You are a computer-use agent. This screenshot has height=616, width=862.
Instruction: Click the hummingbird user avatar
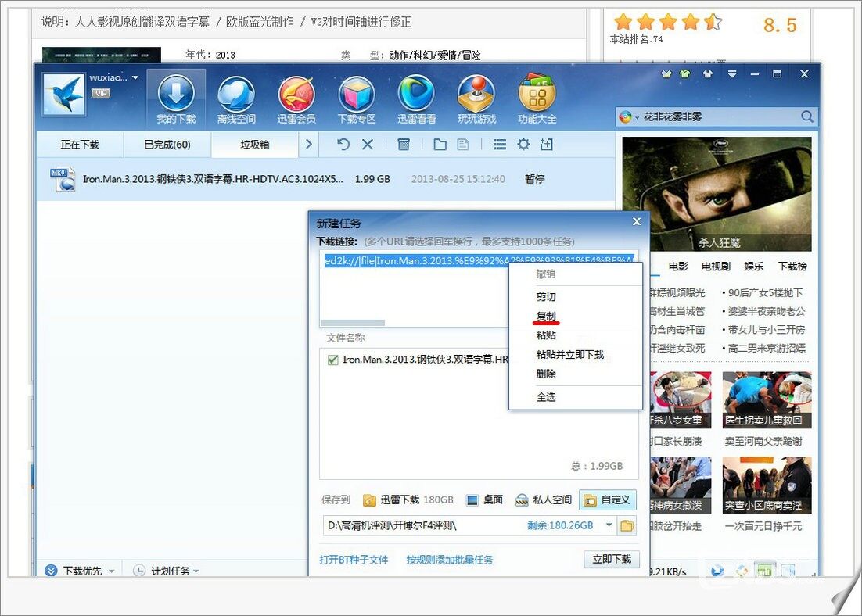(64, 94)
